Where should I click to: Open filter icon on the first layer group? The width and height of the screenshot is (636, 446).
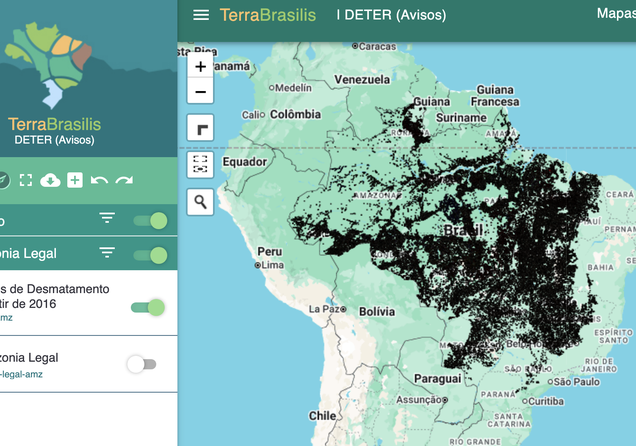click(107, 218)
